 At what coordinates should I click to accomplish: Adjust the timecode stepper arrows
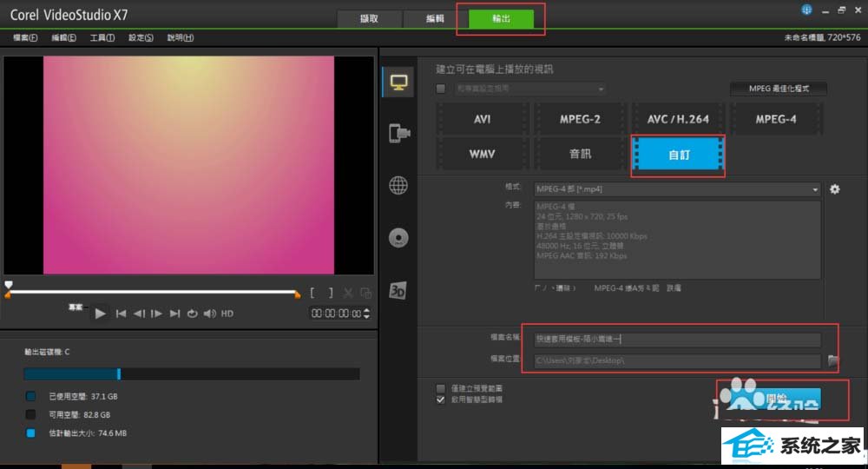tap(366, 314)
